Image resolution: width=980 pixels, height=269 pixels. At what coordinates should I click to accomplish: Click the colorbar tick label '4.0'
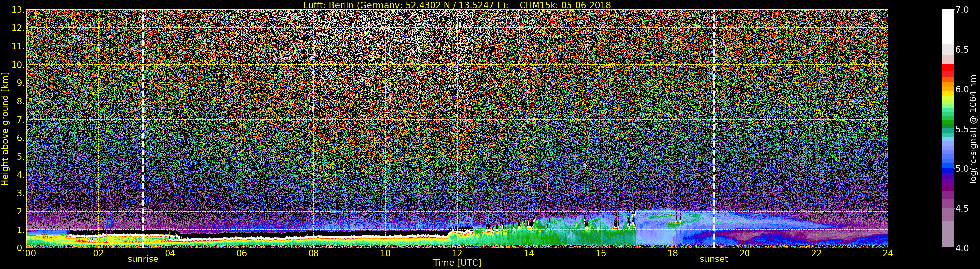[x=962, y=248]
